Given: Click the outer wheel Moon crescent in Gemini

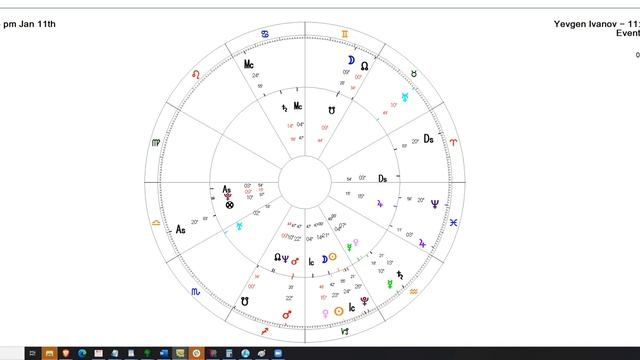Looking at the screenshot, I should (x=351, y=60).
